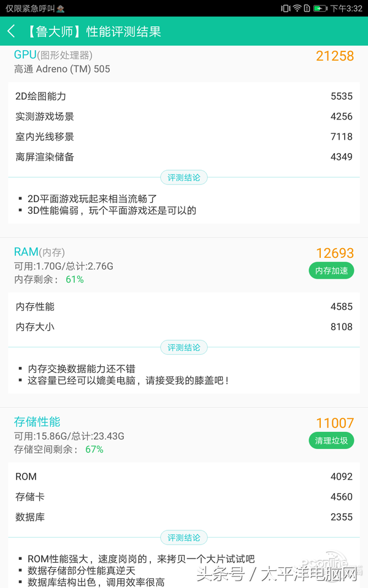Screen dimensions: 368x588
Task: Tap the Wi-Fi status icon
Action: tap(297, 9)
